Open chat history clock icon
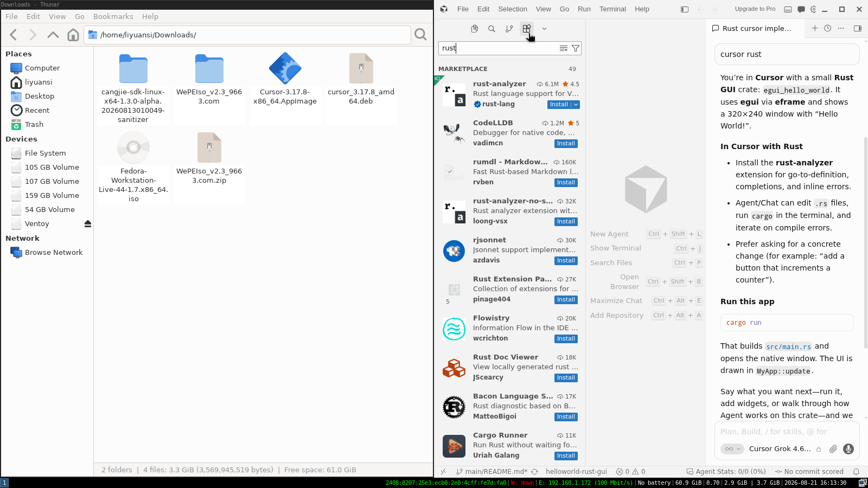 click(x=828, y=28)
